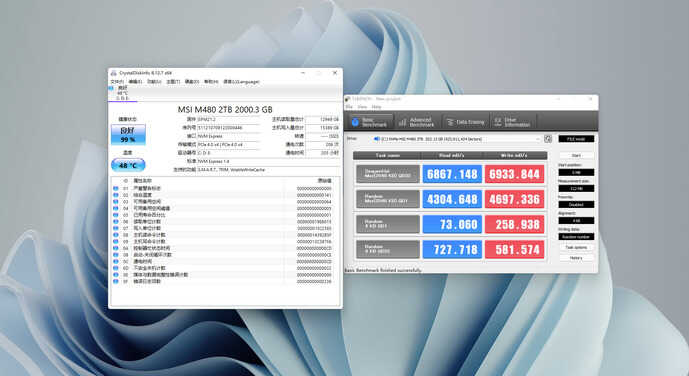689x376 pixels.
Task: Click the Start benchmark button
Action: click(576, 155)
